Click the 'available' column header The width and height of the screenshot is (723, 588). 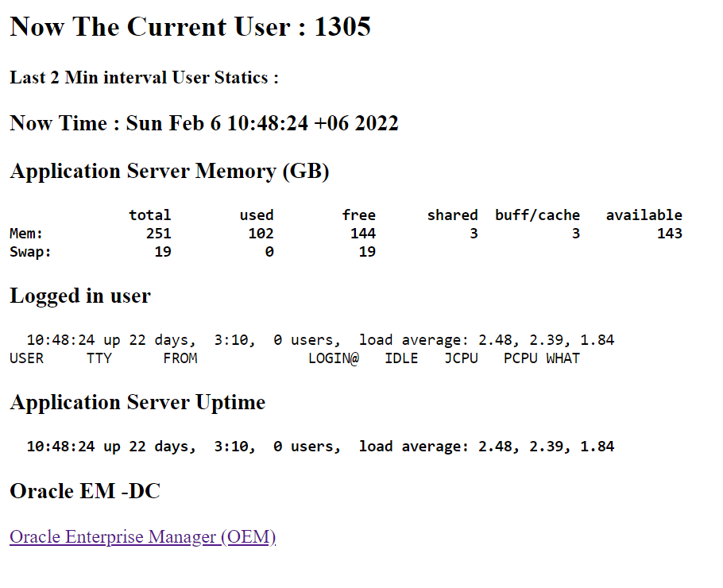(644, 215)
